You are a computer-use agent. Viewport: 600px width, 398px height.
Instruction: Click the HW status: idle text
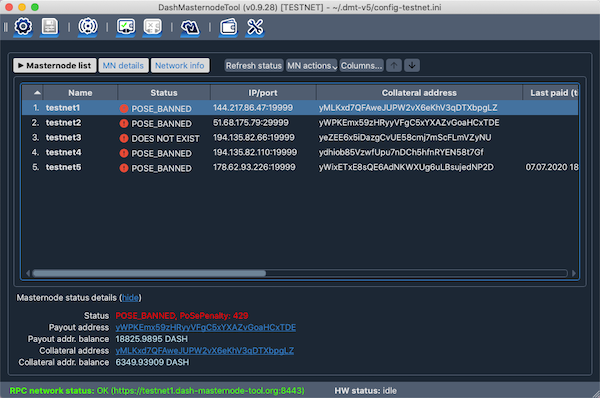pos(365,391)
